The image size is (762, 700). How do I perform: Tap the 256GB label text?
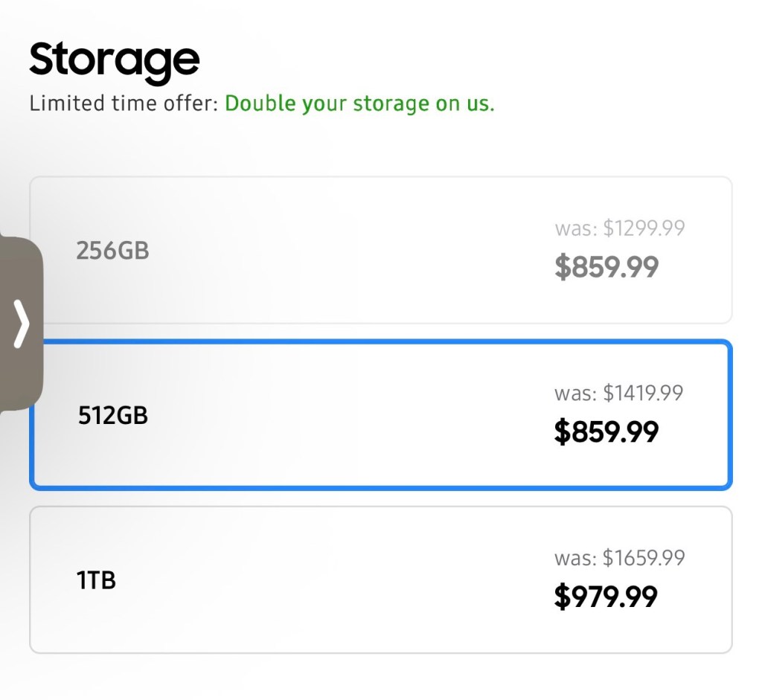coord(112,251)
